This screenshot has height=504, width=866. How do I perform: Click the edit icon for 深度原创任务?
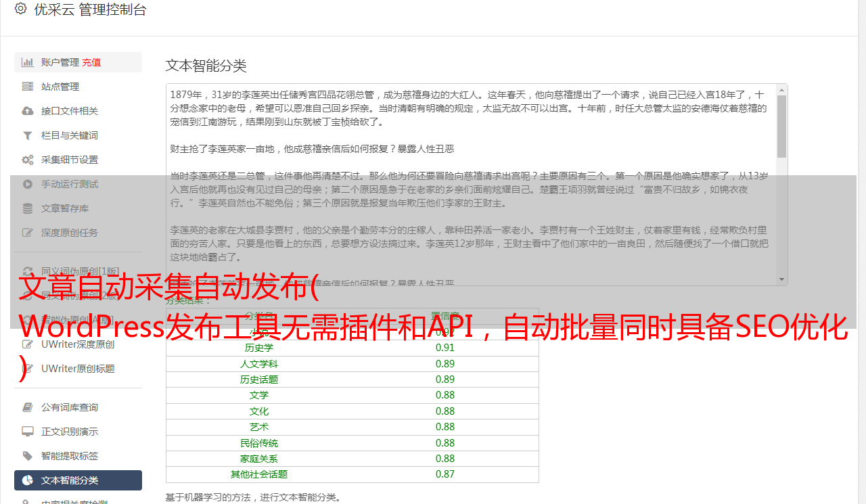point(27,233)
